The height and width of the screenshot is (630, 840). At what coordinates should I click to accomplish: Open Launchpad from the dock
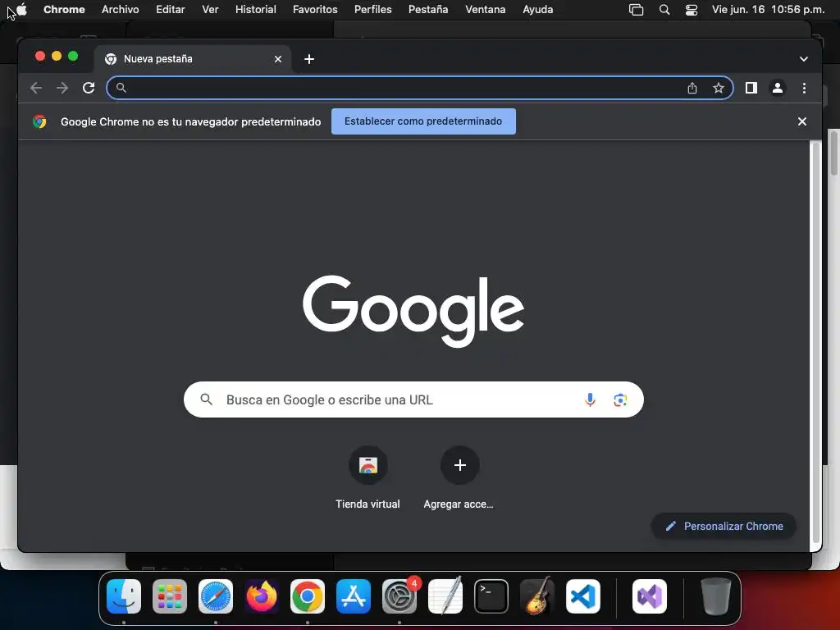coord(170,596)
